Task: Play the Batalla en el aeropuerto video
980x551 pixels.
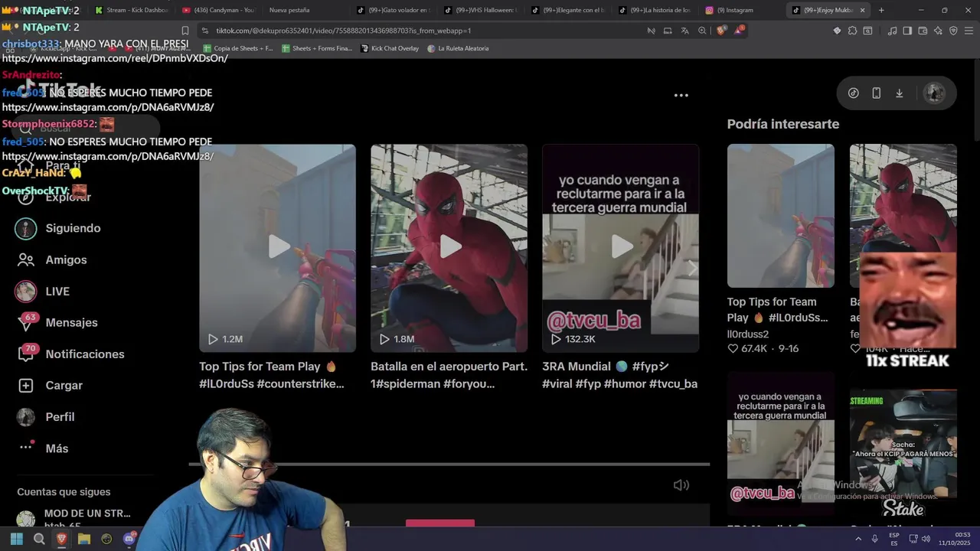Action: pyautogui.click(x=449, y=247)
